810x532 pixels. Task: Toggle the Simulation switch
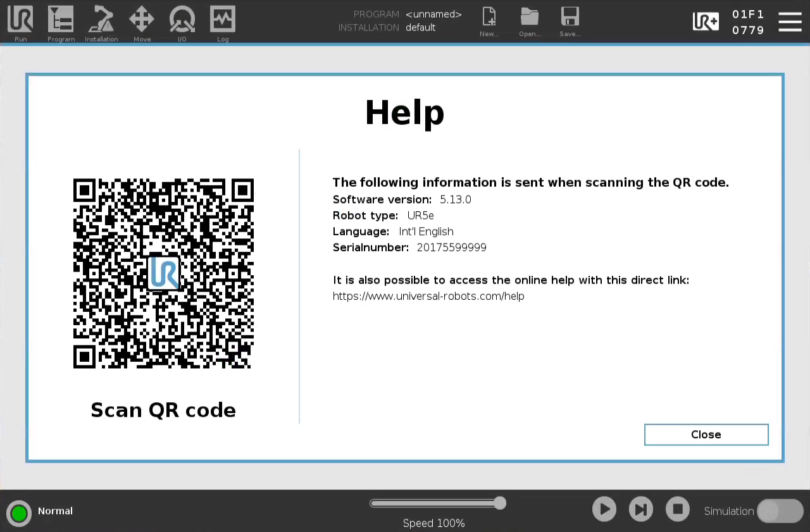click(x=780, y=511)
